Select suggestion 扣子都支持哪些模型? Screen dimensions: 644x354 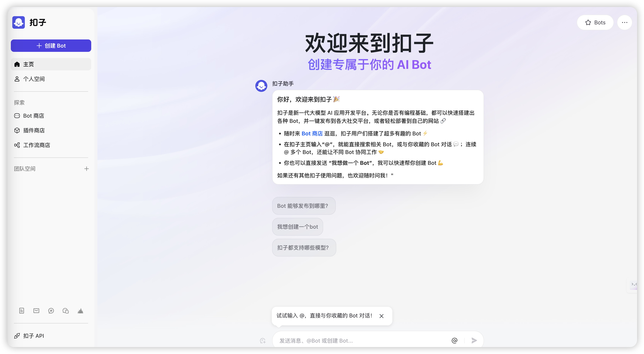point(304,248)
